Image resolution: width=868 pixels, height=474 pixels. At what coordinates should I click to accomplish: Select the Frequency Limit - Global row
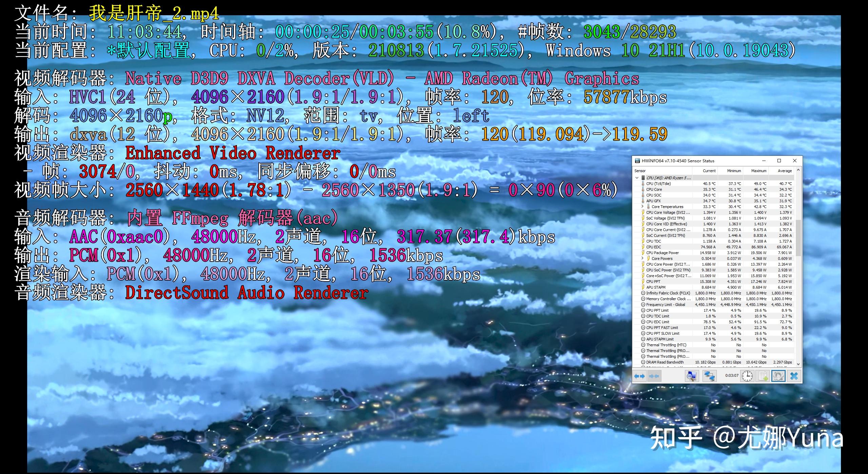coord(713,305)
